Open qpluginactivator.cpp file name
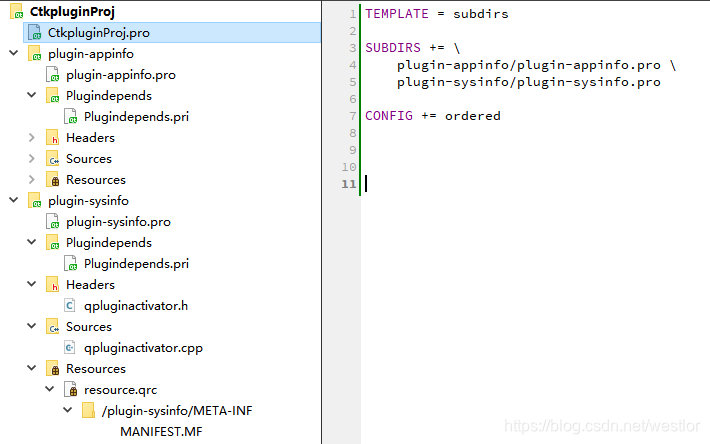710x444 pixels. pyautogui.click(x=144, y=349)
